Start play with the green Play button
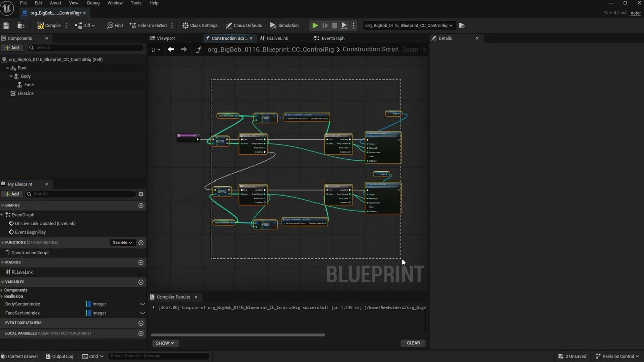Image resolution: width=644 pixels, height=362 pixels. tap(315, 25)
